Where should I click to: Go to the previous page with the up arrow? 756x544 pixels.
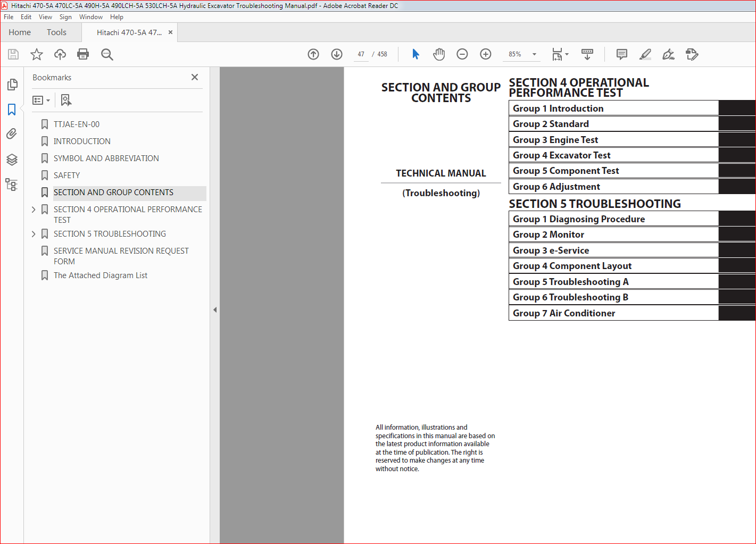pyautogui.click(x=313, y=54)
